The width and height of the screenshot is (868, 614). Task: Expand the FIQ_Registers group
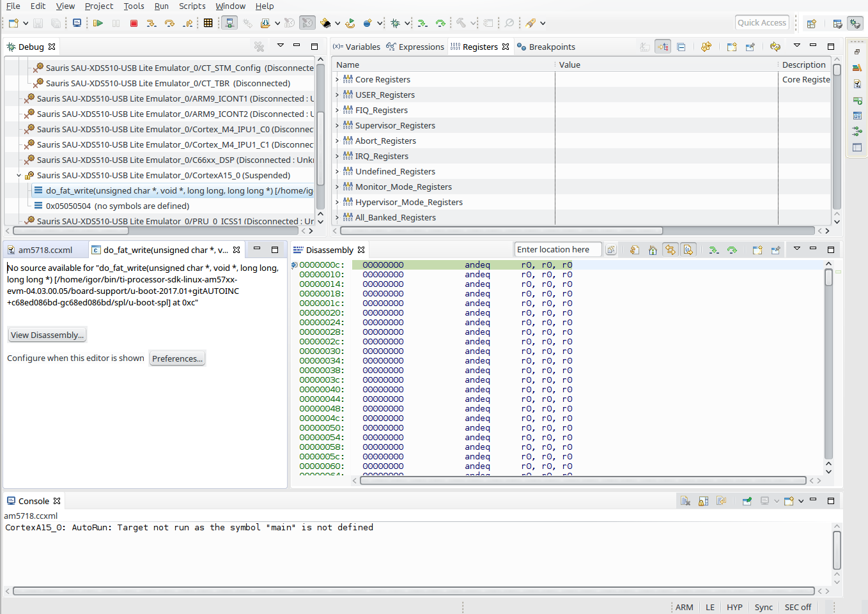[337, 111]
